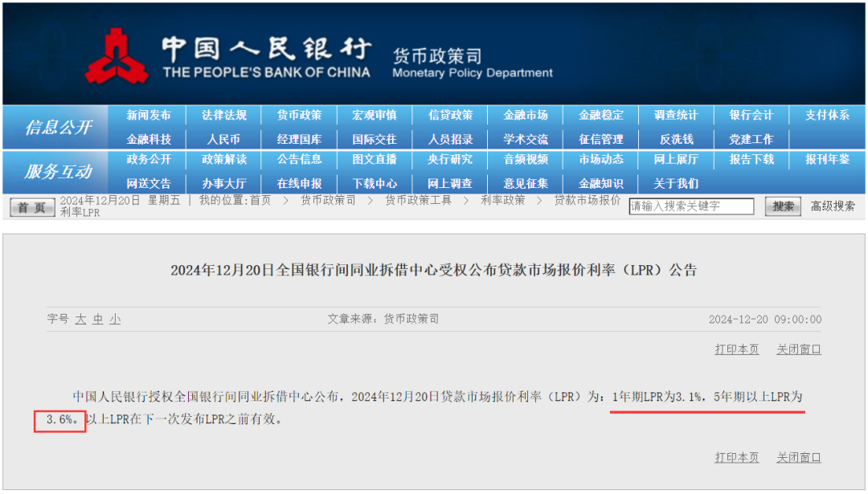Follow the 首页 breadcrumb link
Screen dimensions: 868x494
[260, 200]
